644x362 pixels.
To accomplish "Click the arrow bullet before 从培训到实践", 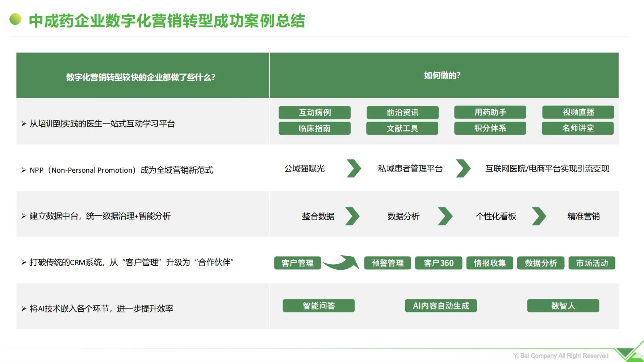I will [x=24, y=124].
